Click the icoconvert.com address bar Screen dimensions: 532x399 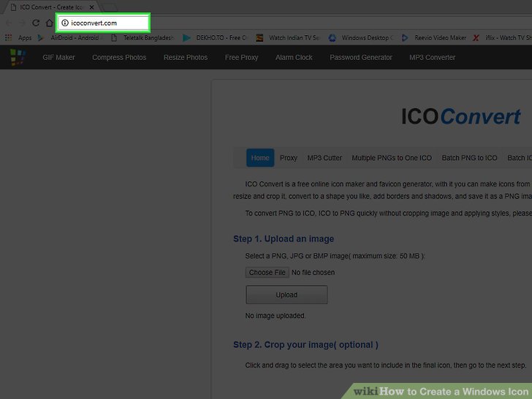(104, 23)
